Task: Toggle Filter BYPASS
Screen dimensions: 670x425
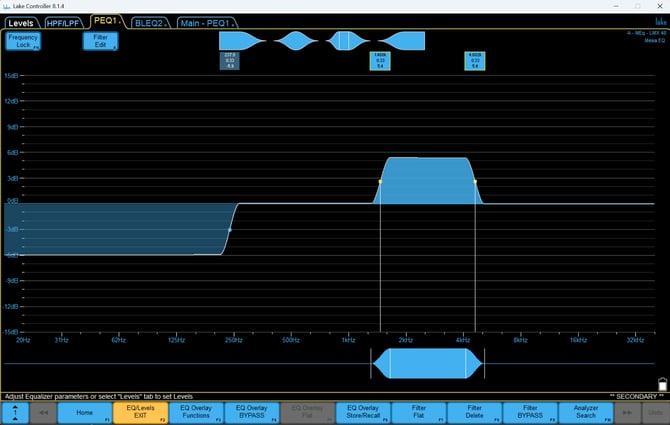Action: coord(531,411)
